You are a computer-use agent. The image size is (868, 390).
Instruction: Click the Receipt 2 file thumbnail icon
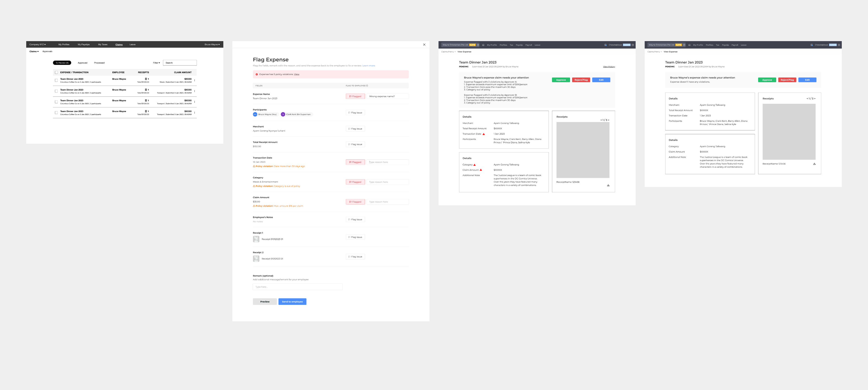pyautogui.click(x=256, y=259)
